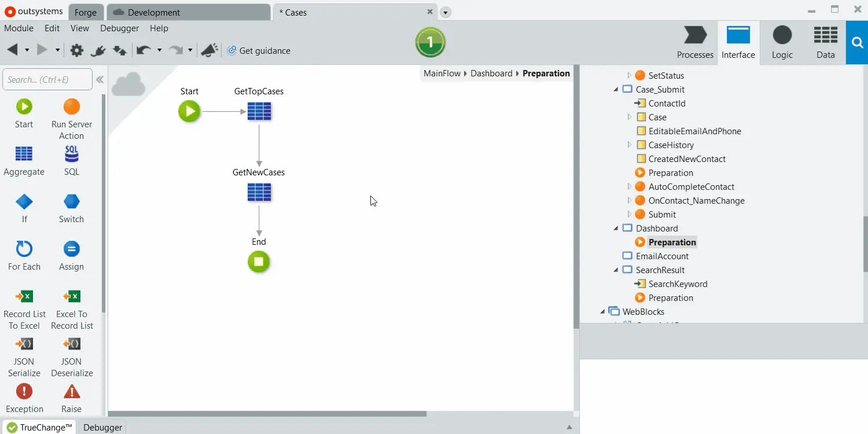Pick the SQL tool
Image resolution: width=868 pixels, height=434 pixels.
pyautogui.click(x=71, y=161)
